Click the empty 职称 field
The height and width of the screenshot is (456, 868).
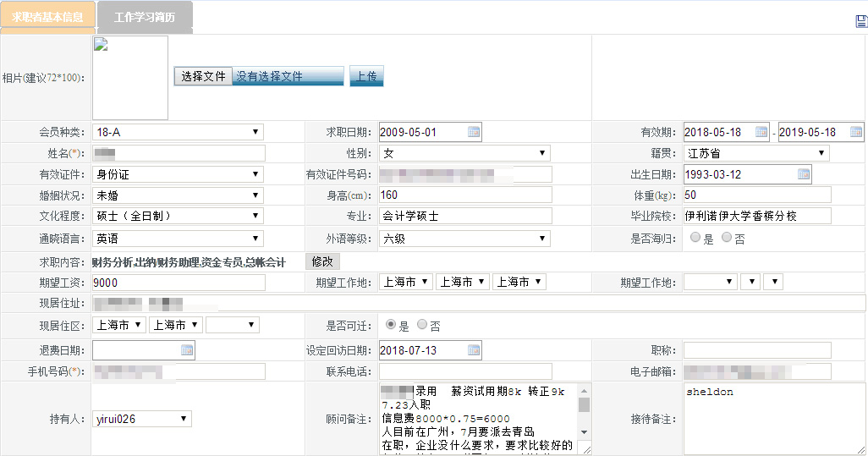coord(757,350)
